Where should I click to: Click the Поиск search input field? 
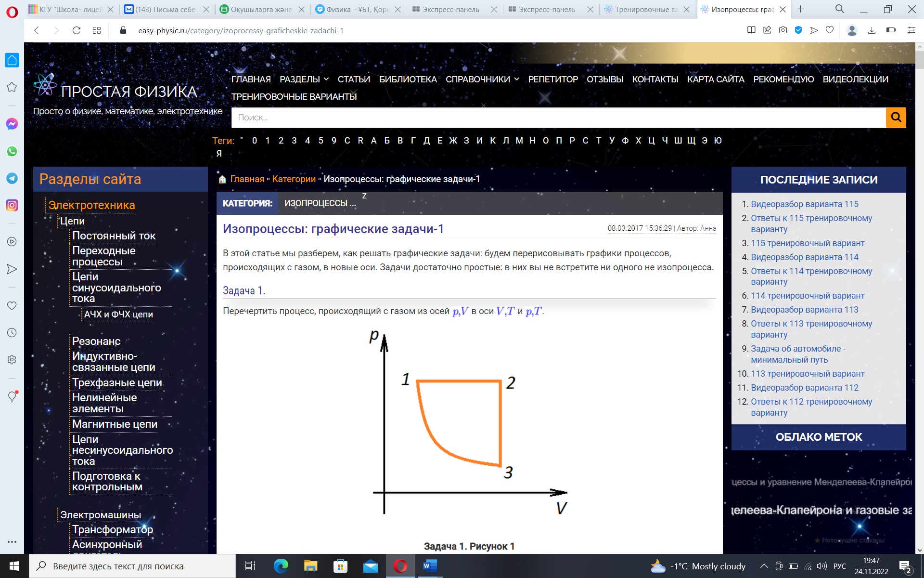pos(558,118)
